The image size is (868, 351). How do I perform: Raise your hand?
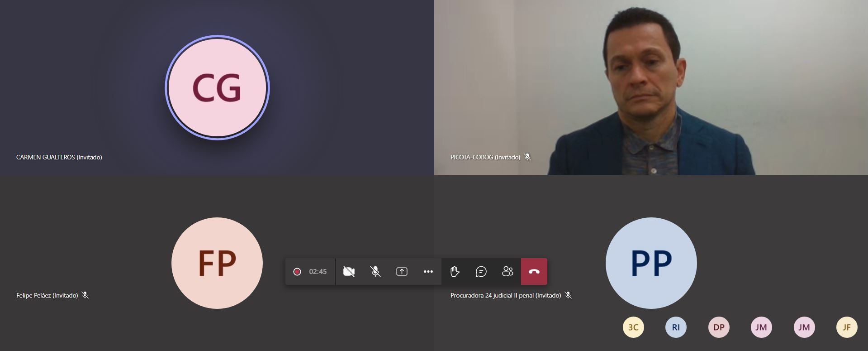455,271
